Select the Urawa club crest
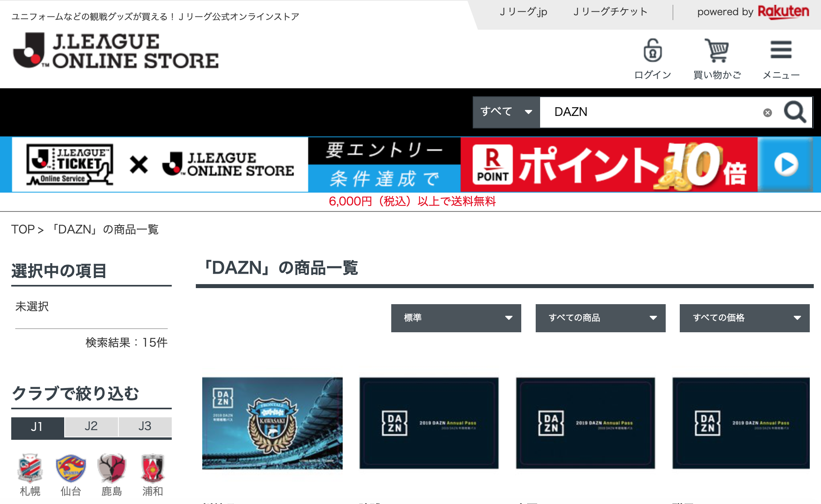 [152, 468]
